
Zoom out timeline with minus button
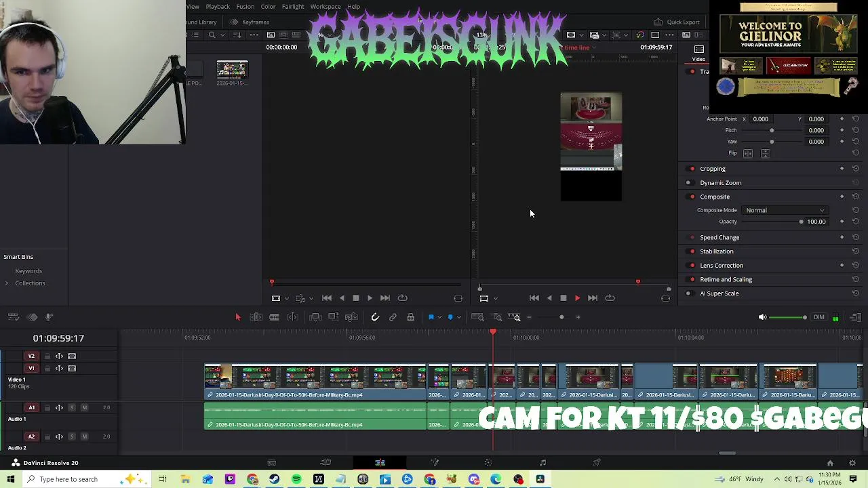(x=529, y=317)
